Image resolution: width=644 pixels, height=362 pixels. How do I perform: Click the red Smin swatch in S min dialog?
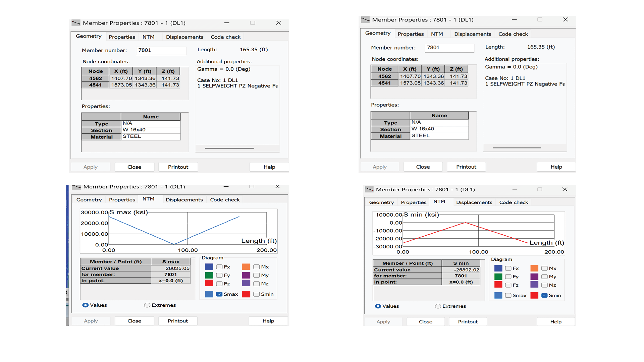534,295
